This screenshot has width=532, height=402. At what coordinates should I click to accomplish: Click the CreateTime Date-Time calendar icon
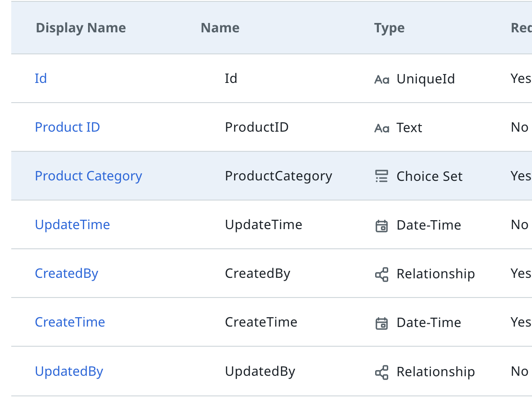click(382, 323)
